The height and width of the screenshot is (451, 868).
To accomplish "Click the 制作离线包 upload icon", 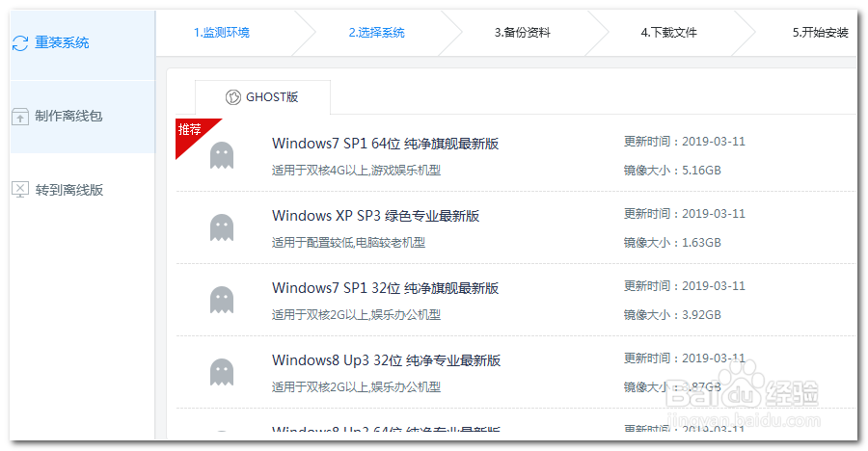I will (20, 117).
